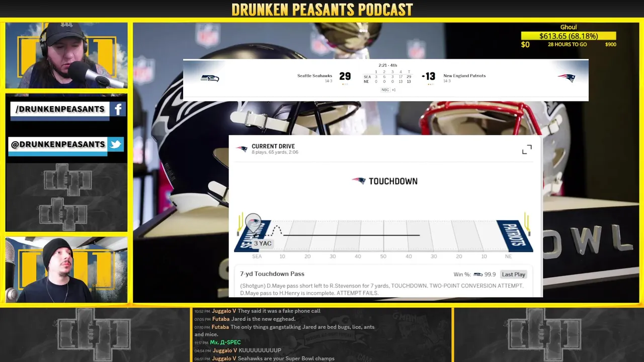The height and width of the screenshot is (362, 644).
Task: Click the $900 goal amount
Action: (610, 45)
